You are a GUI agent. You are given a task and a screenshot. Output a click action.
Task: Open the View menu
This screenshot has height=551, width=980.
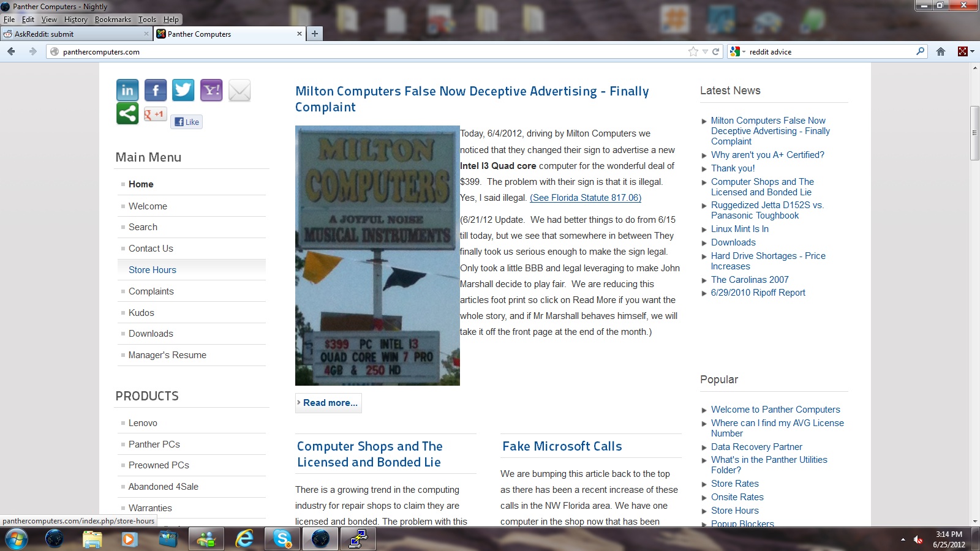[49, 20]
